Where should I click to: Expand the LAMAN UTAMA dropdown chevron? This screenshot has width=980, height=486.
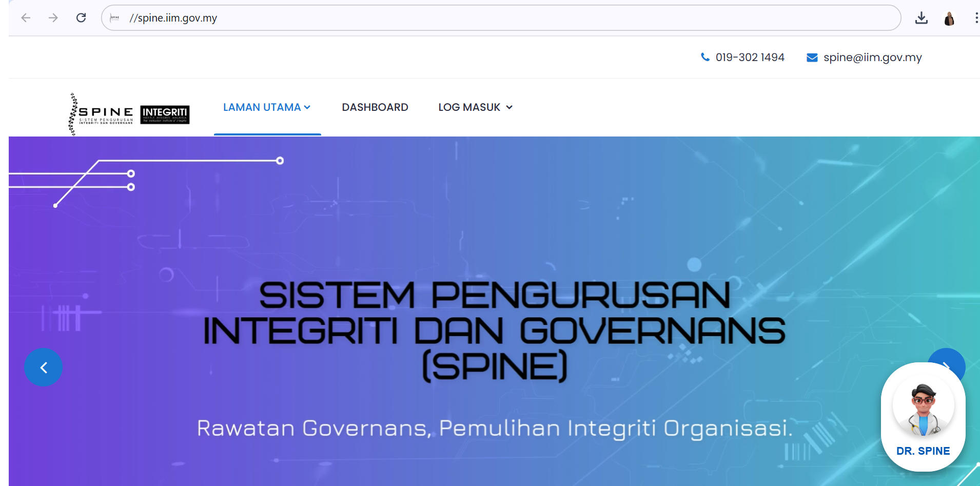[307, 107]
